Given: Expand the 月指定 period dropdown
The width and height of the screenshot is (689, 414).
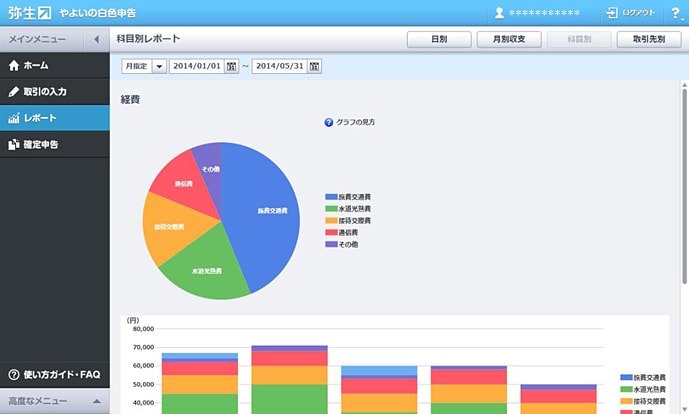Looking at the screenshot, I should (x=159, y=66).
